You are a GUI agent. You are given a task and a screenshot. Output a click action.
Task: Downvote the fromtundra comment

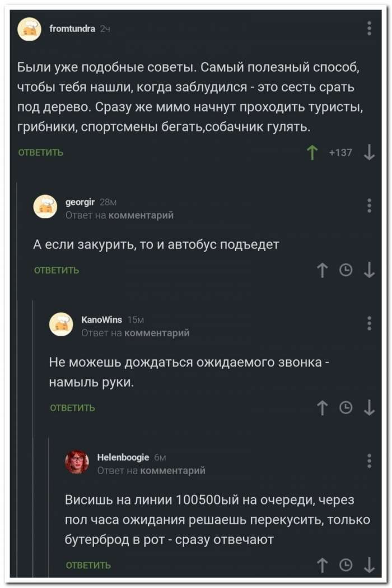(x=369, y=152)
